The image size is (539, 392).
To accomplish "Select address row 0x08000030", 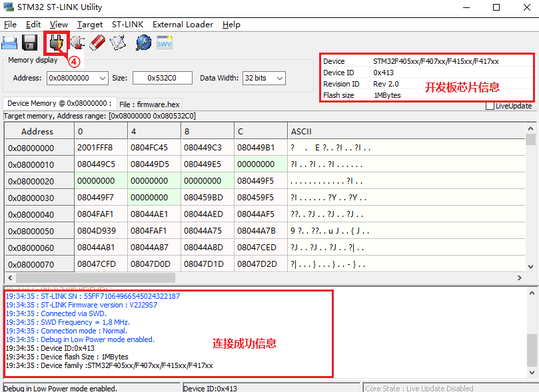I will click(39, 198).
